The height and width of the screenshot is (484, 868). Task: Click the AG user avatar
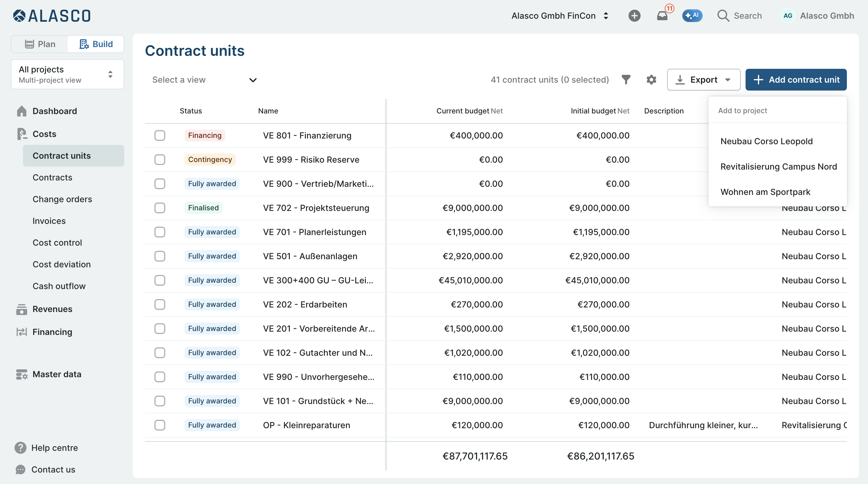point(787,15)
